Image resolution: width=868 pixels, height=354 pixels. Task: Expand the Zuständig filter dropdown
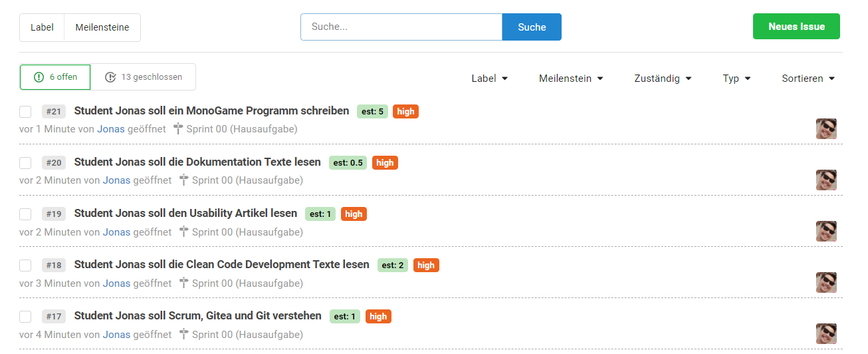point(663,79)
